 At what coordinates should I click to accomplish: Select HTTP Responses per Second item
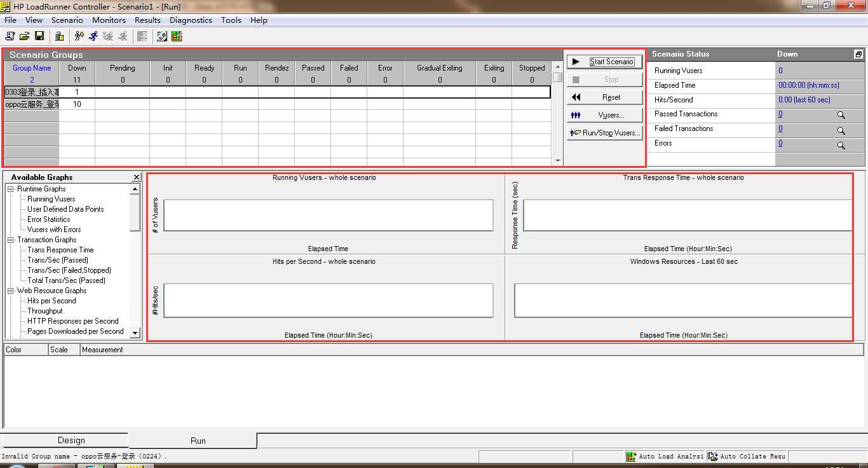pyautogui.click(x=73, y=321)
